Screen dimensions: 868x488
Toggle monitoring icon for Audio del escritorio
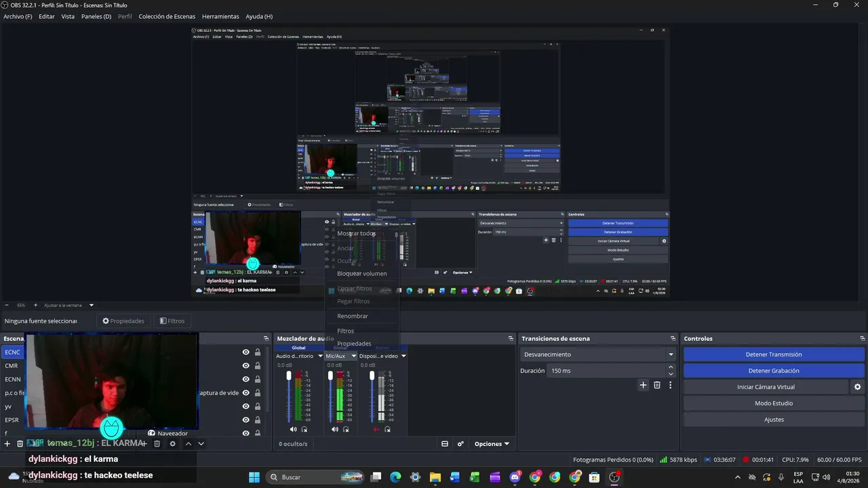[x=304, y=429]
